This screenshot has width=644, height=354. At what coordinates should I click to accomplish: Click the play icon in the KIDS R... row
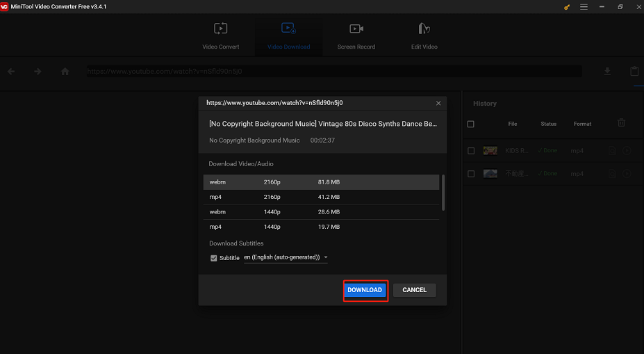[x=627, y=150]
